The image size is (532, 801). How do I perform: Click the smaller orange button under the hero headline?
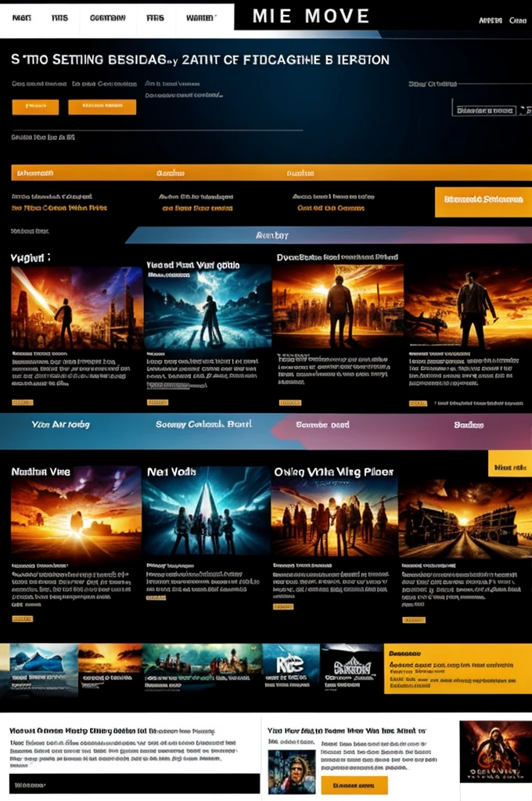[x=35, y=106]
